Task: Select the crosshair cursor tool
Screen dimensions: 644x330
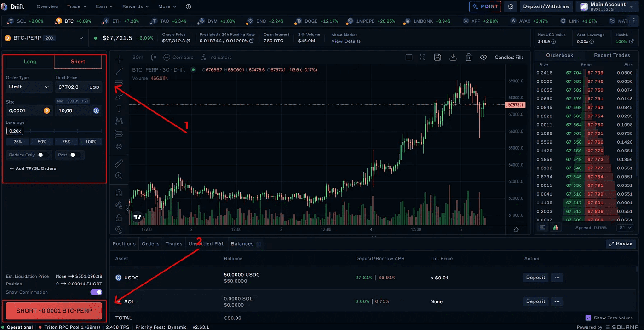Action: (x=119, y=58)
